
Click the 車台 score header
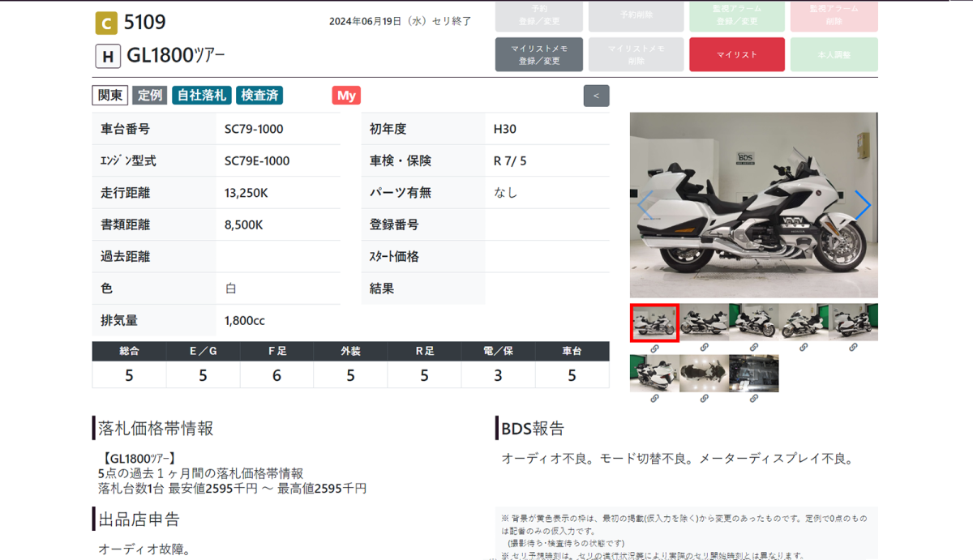(572, 352)
